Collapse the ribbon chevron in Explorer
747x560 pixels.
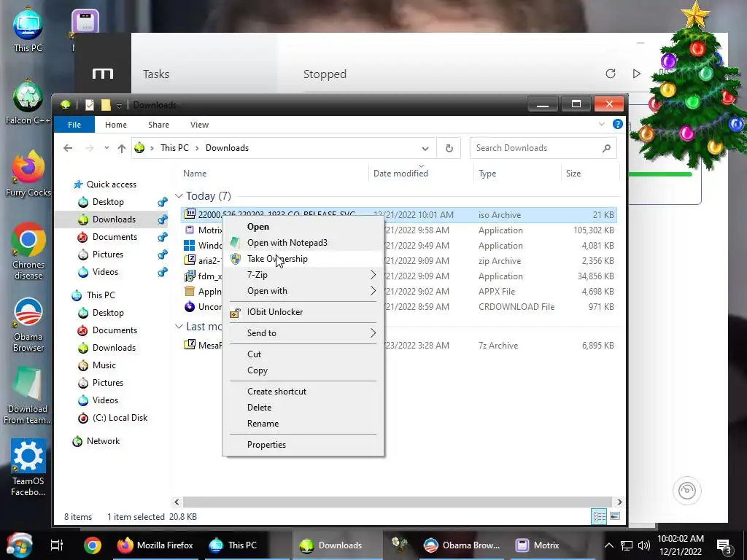click(602, 124)
